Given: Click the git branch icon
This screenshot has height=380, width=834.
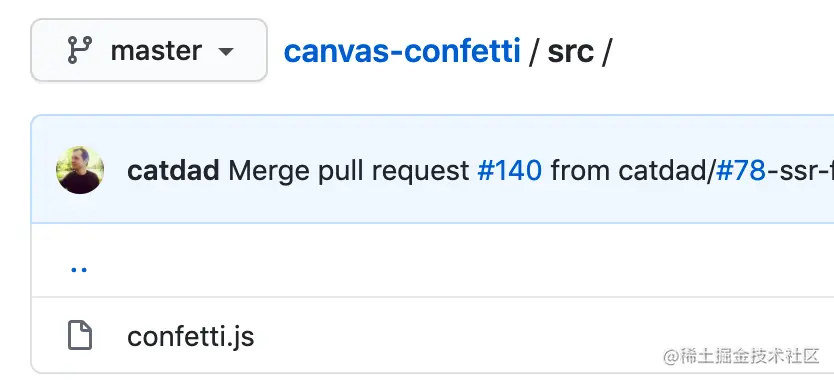Looking at the screenshot, I should (x=80, y=51).
